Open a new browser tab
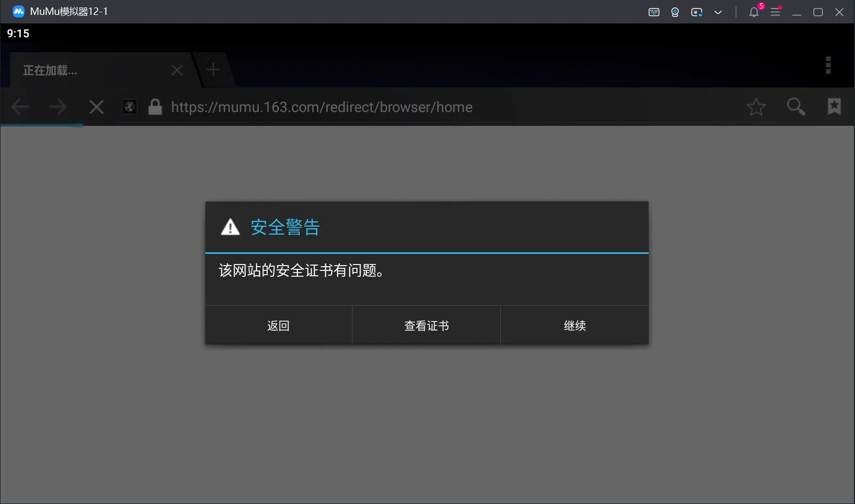855x504 pixels. click(x=213, y=70)
